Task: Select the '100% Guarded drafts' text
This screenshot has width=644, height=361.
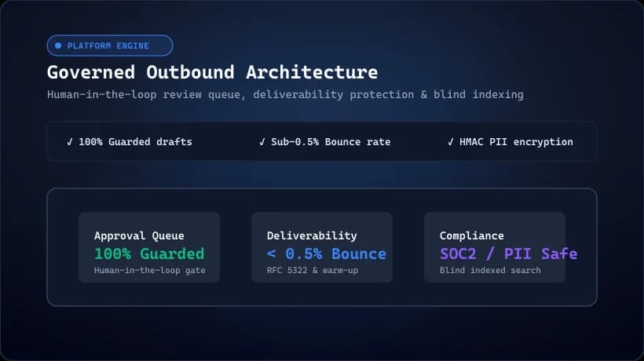Action: [x=135, y=142]
